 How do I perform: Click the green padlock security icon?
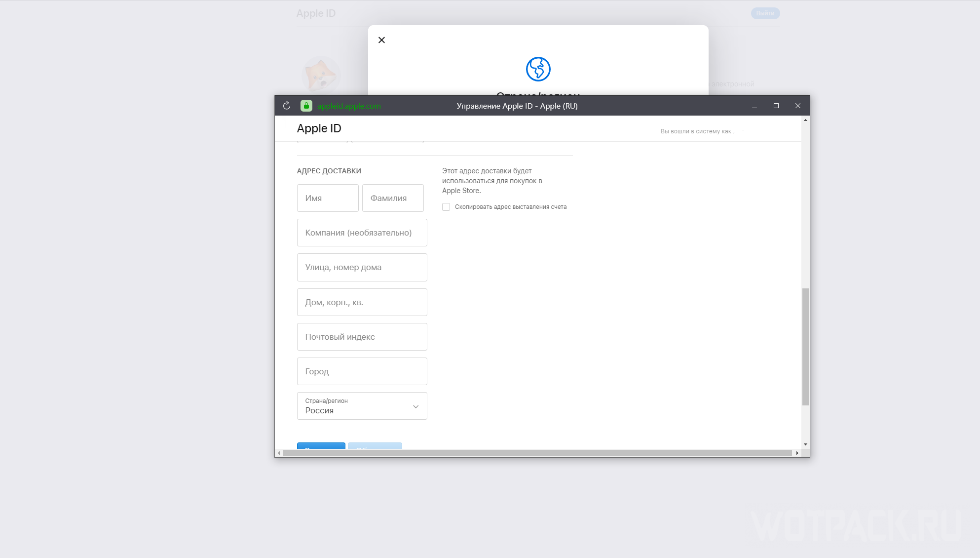point(306,106)
